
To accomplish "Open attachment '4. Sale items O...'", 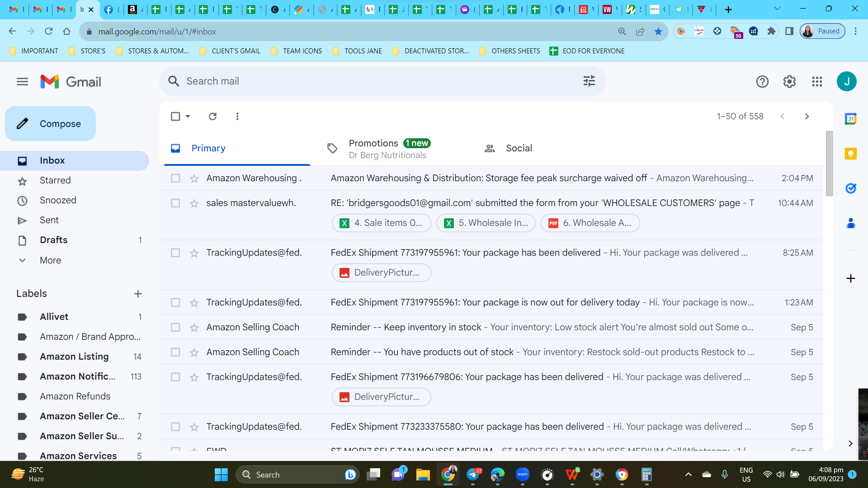I will point(382,223).
